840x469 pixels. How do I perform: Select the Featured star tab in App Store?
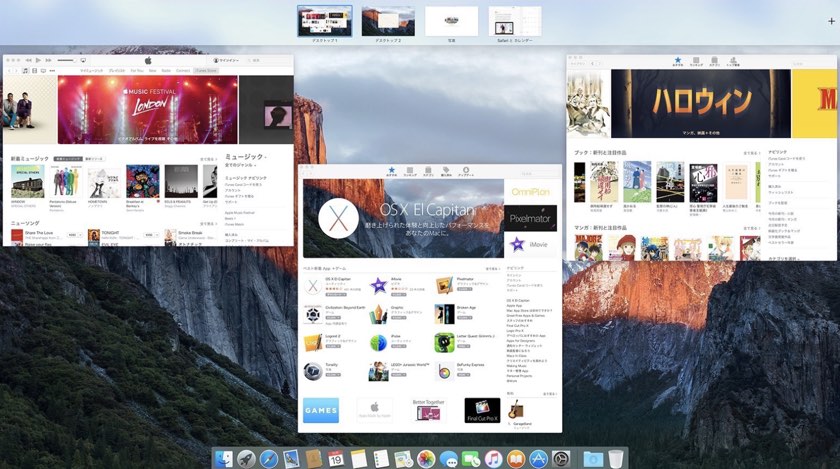pos(392,172)
